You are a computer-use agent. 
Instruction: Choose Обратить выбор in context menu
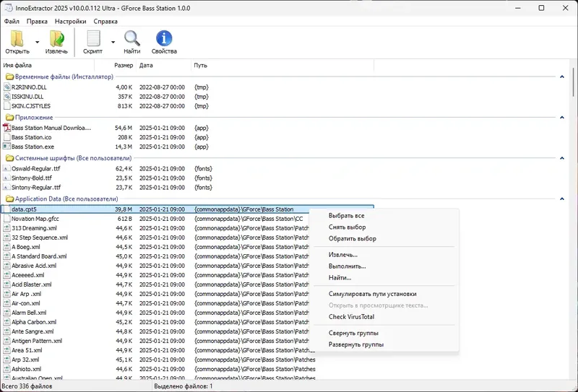[x=353, y=238]
